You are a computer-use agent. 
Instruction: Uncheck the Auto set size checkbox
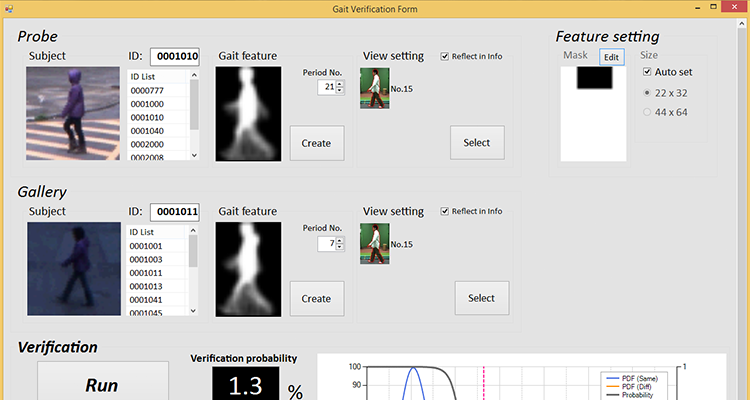pos(646,72)
